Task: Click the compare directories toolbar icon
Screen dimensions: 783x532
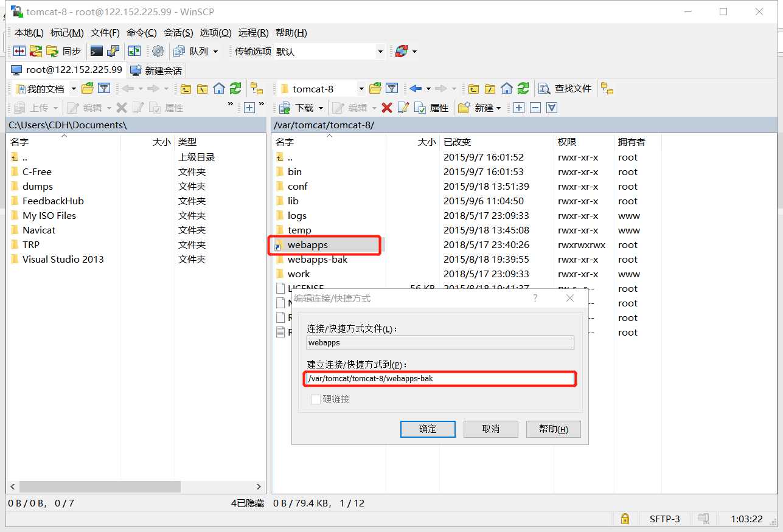Action: 19,51
